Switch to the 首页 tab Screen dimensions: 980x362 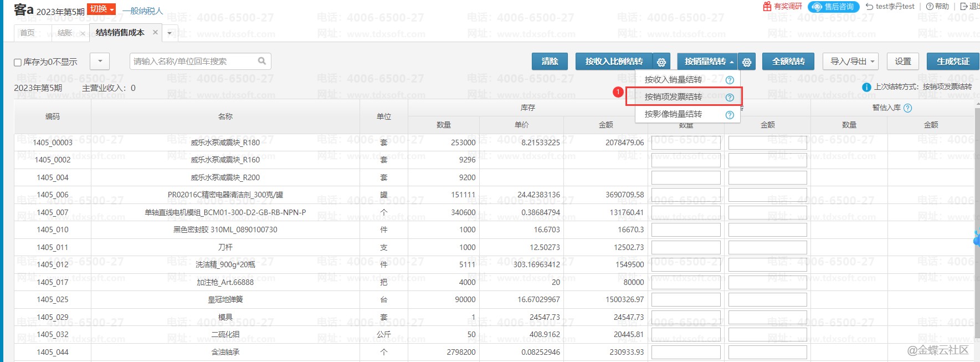[x=27, y=33]
